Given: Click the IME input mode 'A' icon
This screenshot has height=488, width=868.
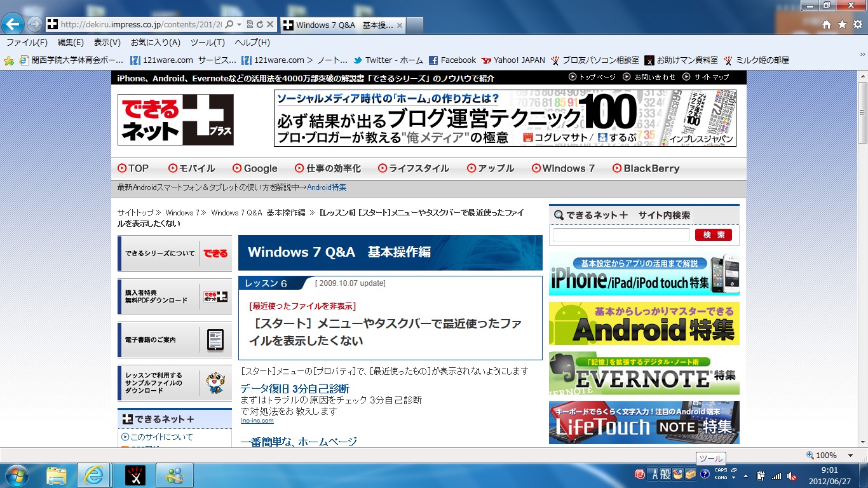Looking at the screenshot, I should 654,475.
